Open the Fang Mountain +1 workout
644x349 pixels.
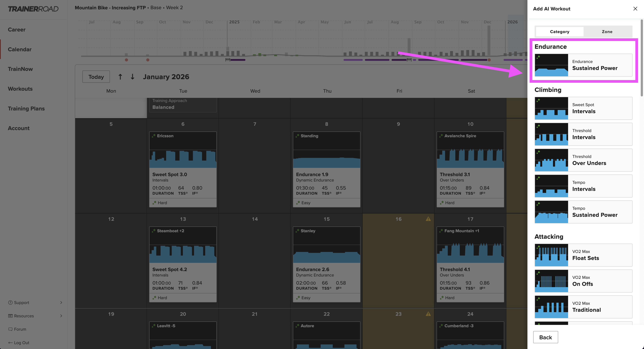(470, 264)
